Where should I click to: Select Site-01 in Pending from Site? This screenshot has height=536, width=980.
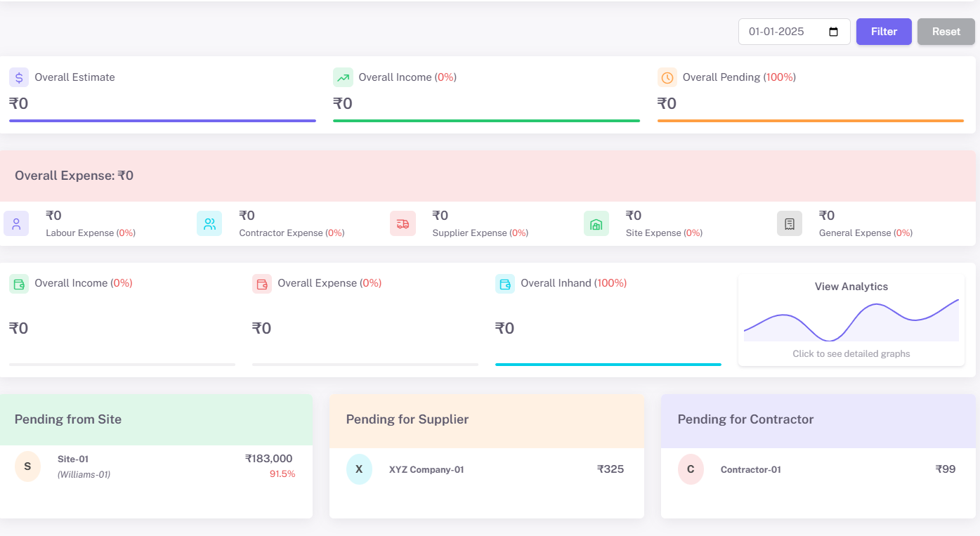tap(73, 459)
